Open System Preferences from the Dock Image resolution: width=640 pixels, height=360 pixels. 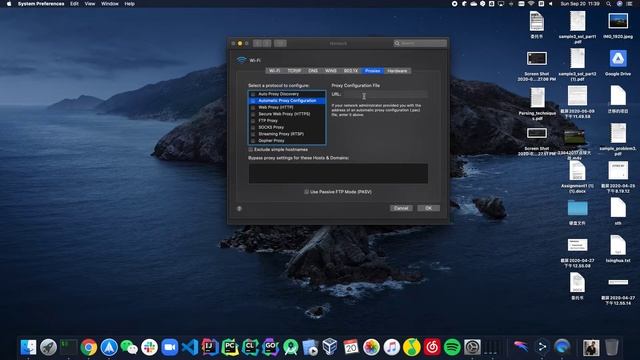click(472, 347)
